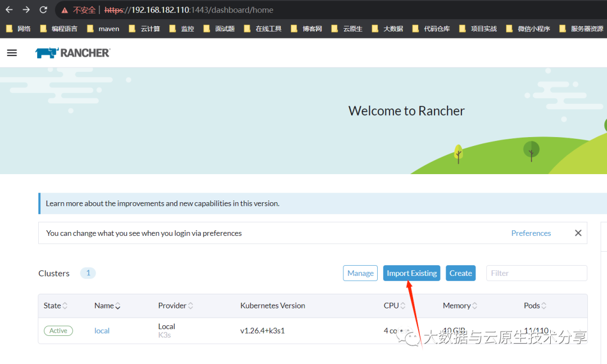The image size is (607, 364).
Task: Open the 博客网 bookmark folder
Action: click(x=306, y=29)
